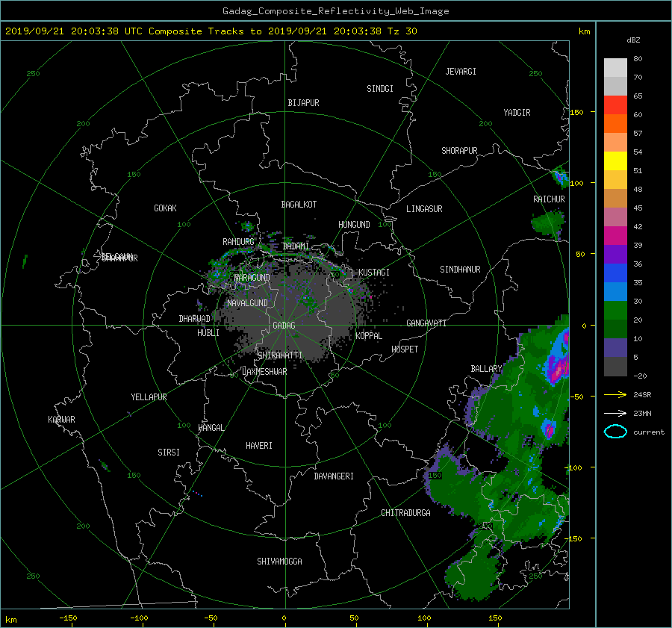Click the Tz 30 value in header
The image size is (672, 628).
click(x=402, y=31)
